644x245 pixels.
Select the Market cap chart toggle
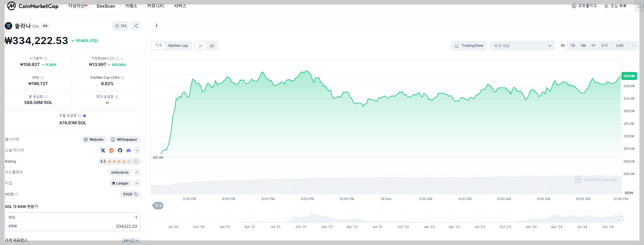point(178,46)
